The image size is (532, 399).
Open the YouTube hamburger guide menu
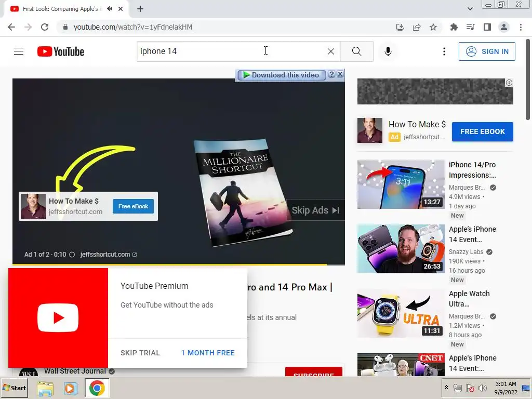point(19,51)
